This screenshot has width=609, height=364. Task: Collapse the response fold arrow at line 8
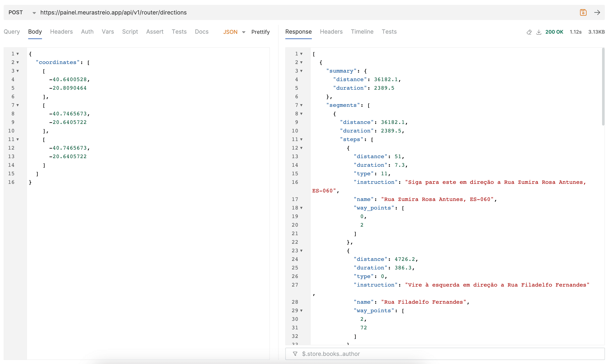coord(301,114)
